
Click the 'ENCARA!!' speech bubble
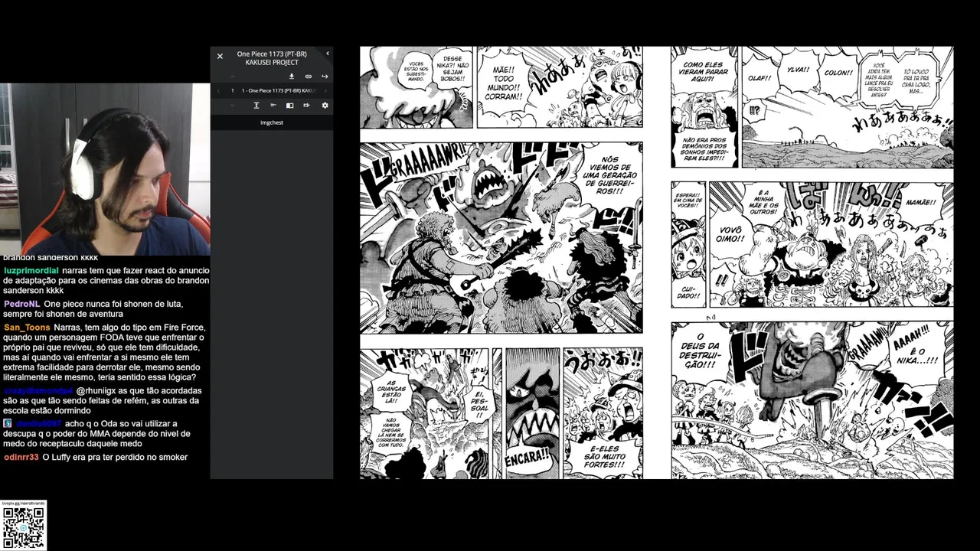[x=528, y=456]
